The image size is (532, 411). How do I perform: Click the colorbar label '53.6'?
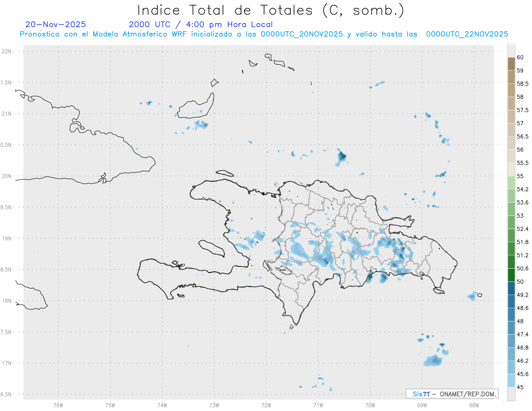(522, 202)
